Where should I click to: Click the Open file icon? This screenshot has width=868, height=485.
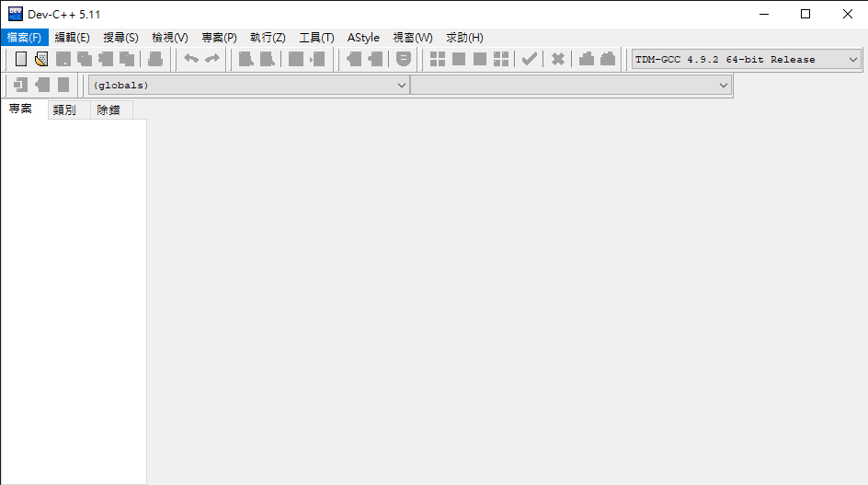click(x=41, y=59)
